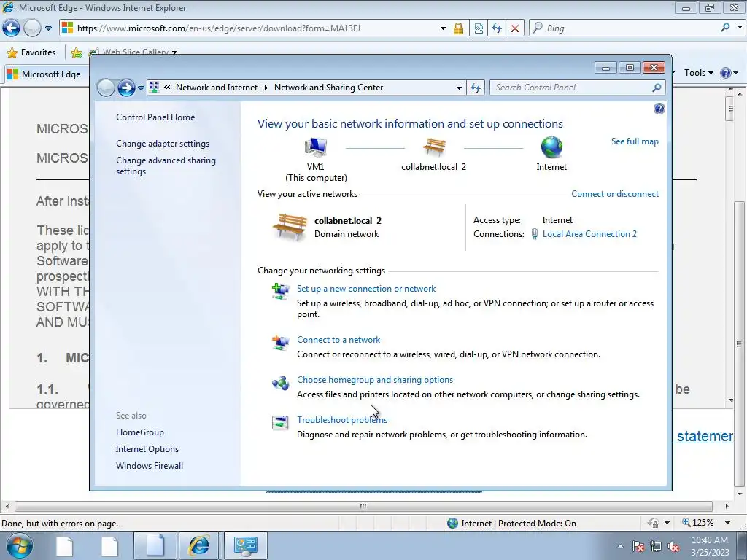Click the compatibility view icon in IE

479,28
